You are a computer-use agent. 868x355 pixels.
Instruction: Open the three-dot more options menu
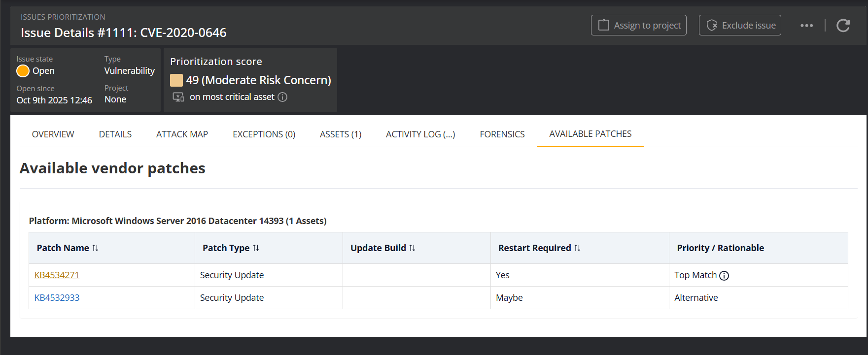click(x=806, y=26)
